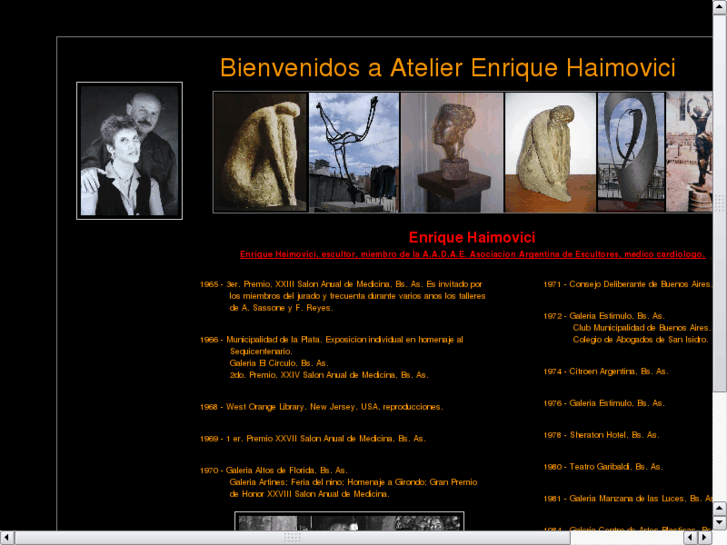Open the bronze dancing figure image

[x=689, y=152]
